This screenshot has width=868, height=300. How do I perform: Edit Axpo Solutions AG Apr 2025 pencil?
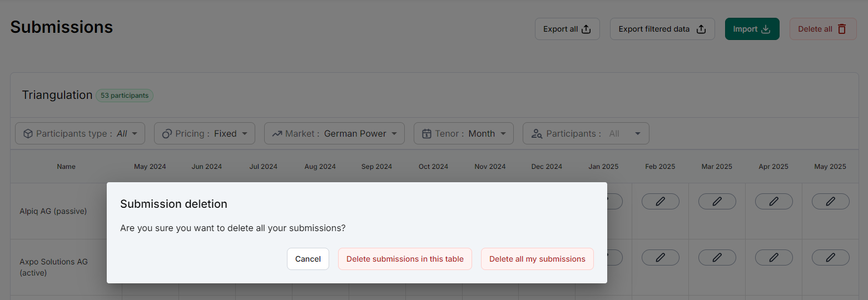(773, 257)
